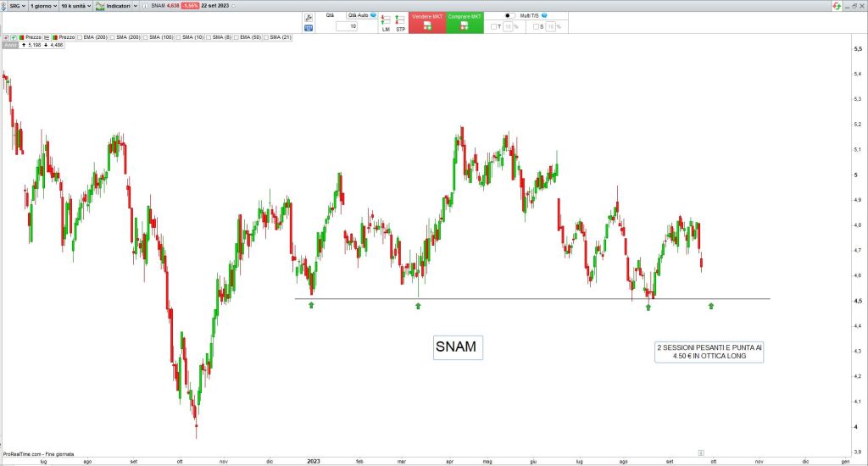868x466 pixels.
Task: Click the Vendere MKT sell button
Action: pos(427,23)
